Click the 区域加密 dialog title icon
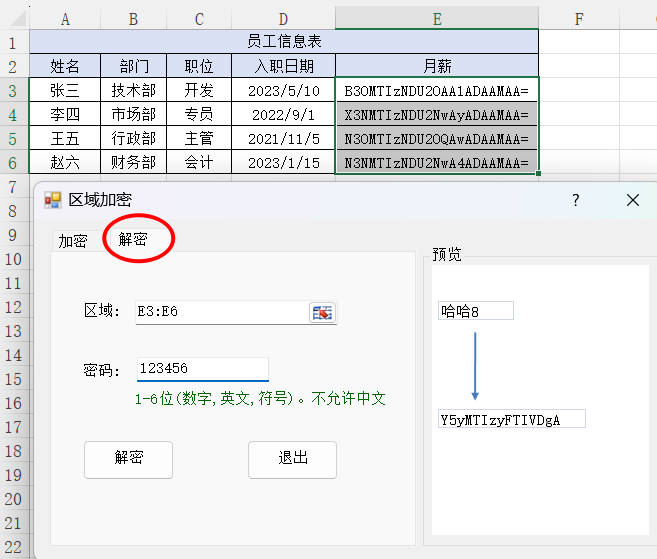 (53, 200)
